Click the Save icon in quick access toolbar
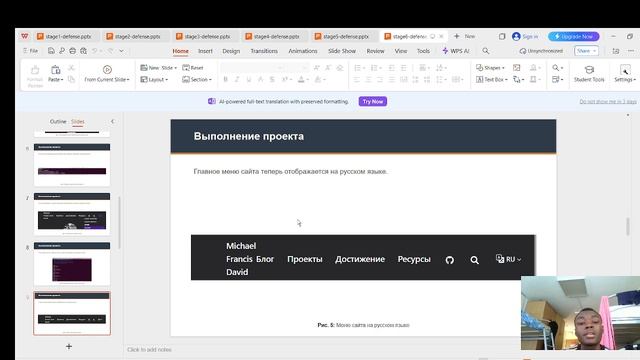 click(51, 51)
